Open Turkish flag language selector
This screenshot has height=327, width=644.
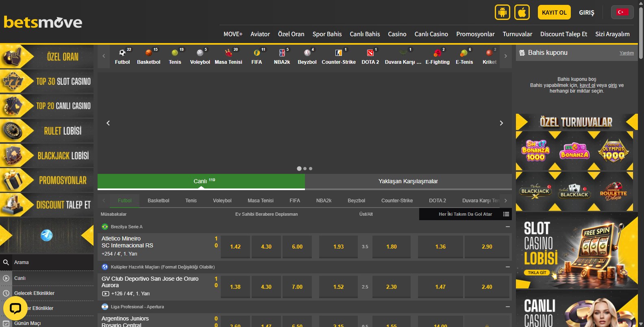click(622, 12)
